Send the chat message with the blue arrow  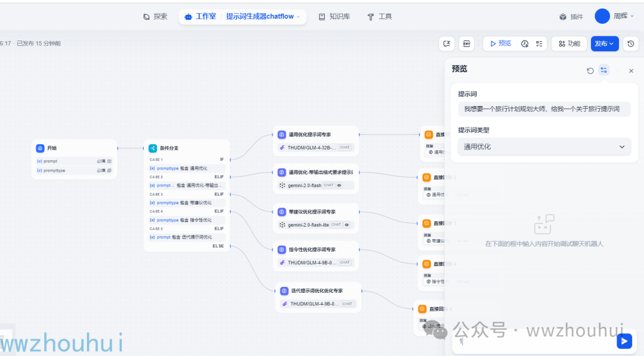coord(624,341)
